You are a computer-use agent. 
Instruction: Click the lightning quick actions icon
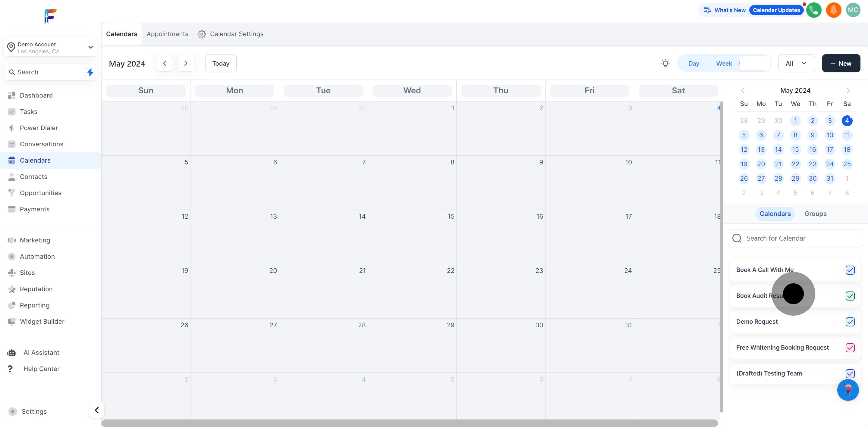click(90, 72)
